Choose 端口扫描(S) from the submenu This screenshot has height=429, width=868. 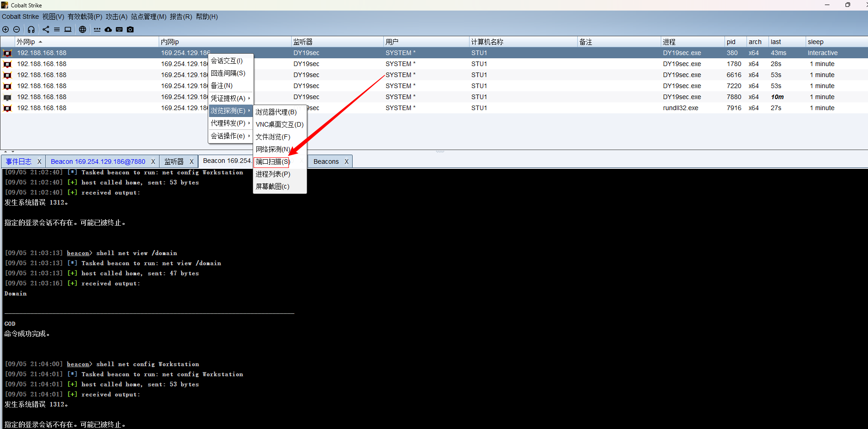coord(280,162)
